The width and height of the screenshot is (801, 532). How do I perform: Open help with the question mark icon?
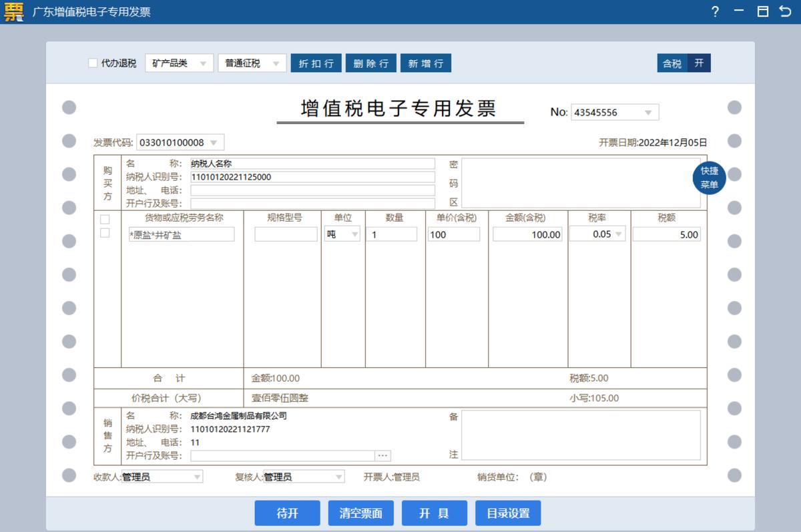pyautogui.click(x=715, y=11)
